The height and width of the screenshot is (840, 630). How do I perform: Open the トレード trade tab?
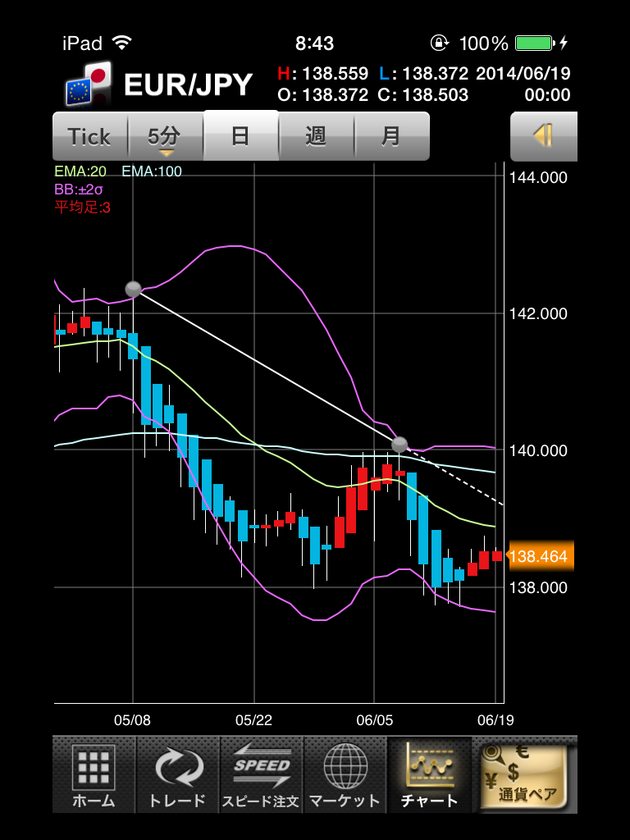click(x=178, y=775)
